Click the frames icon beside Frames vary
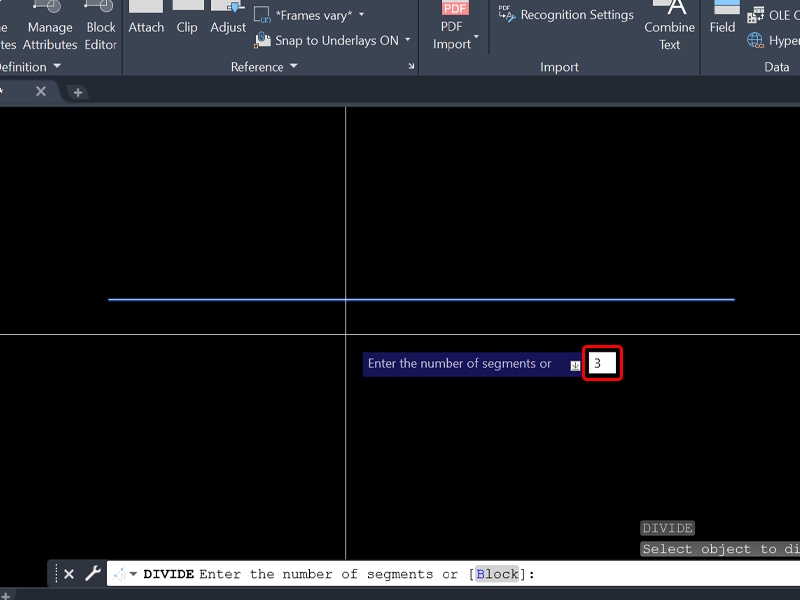Viewport: 800px width, 600px height. (x=262, y=15)
